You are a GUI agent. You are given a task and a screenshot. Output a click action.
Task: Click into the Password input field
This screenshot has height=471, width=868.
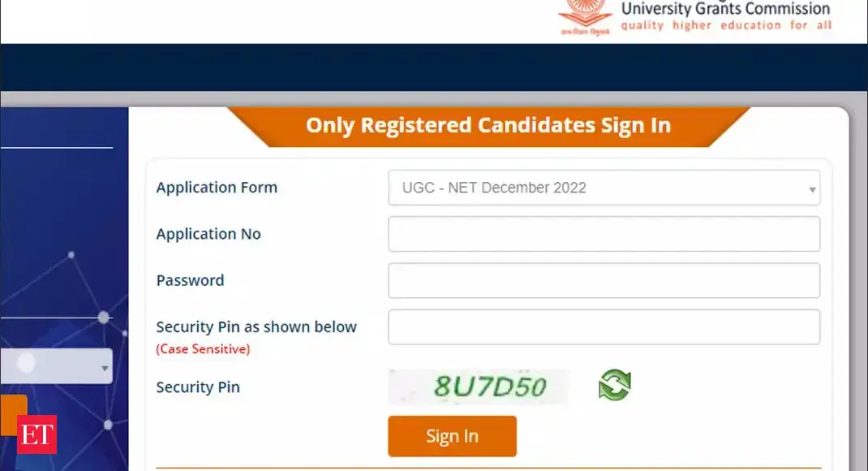(604, 280)
